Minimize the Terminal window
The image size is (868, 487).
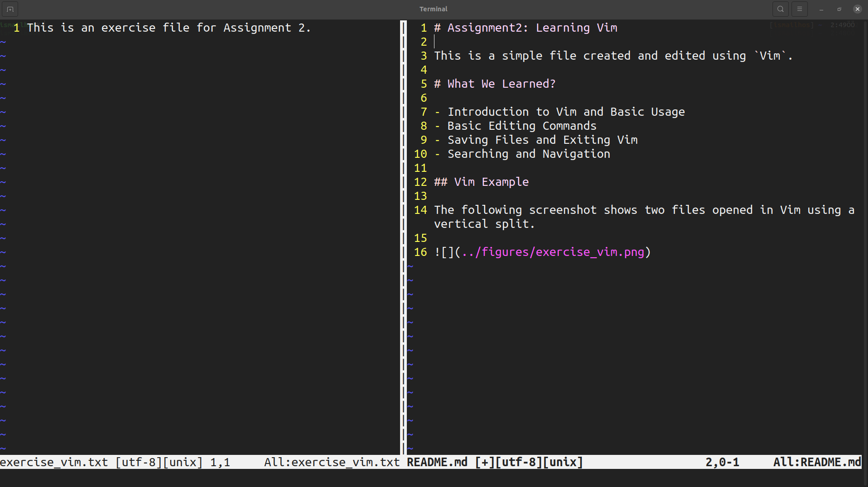[821, 9]
